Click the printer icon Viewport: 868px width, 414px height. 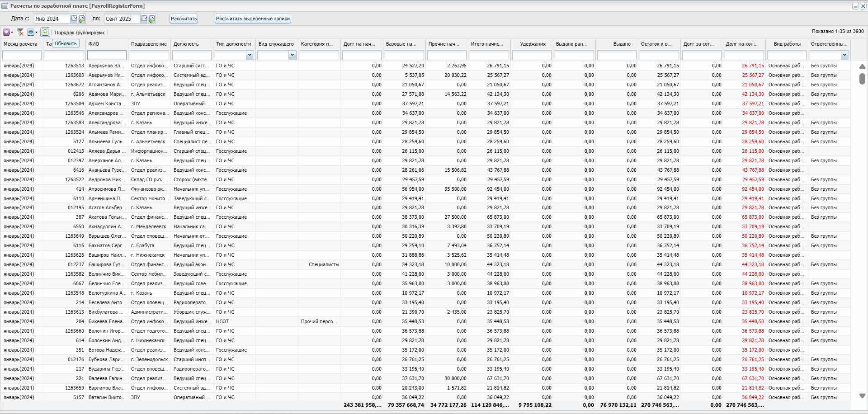point(30,32)
